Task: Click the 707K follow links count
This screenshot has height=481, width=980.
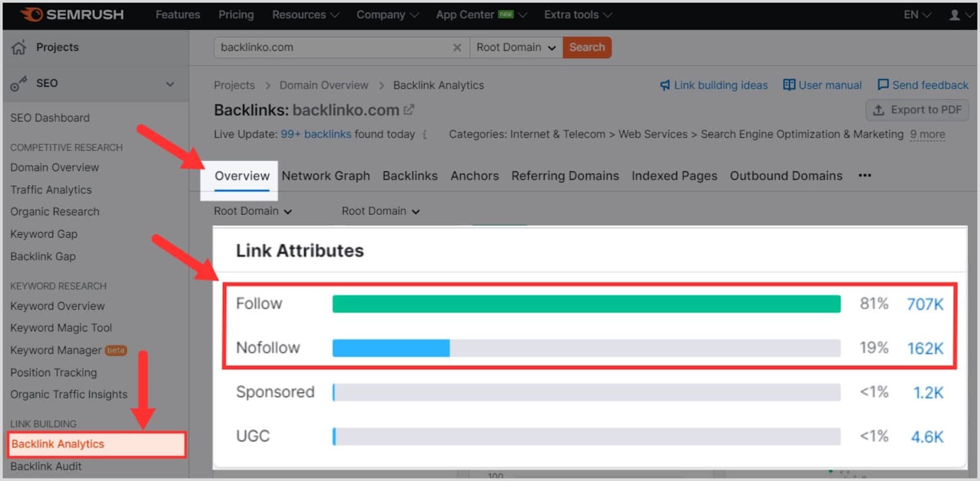Action: (925, 304)
